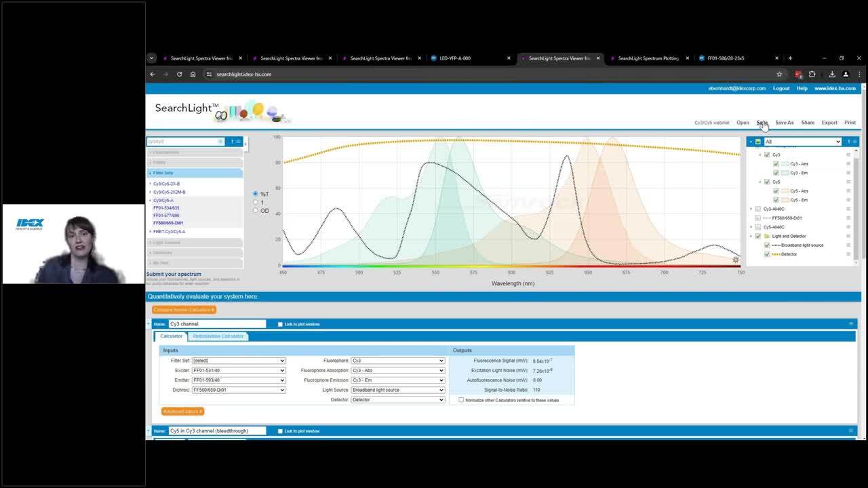Open the browser downloads icon in the toolbar
Viewport: 868px width, 488px height.
[831, 75]
